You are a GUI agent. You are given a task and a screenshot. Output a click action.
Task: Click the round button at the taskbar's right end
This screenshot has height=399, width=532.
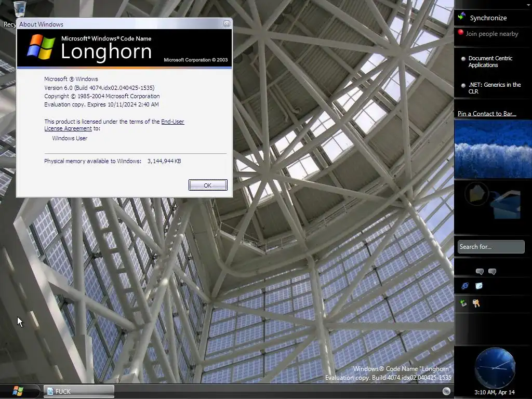click(x=446, y=391)
